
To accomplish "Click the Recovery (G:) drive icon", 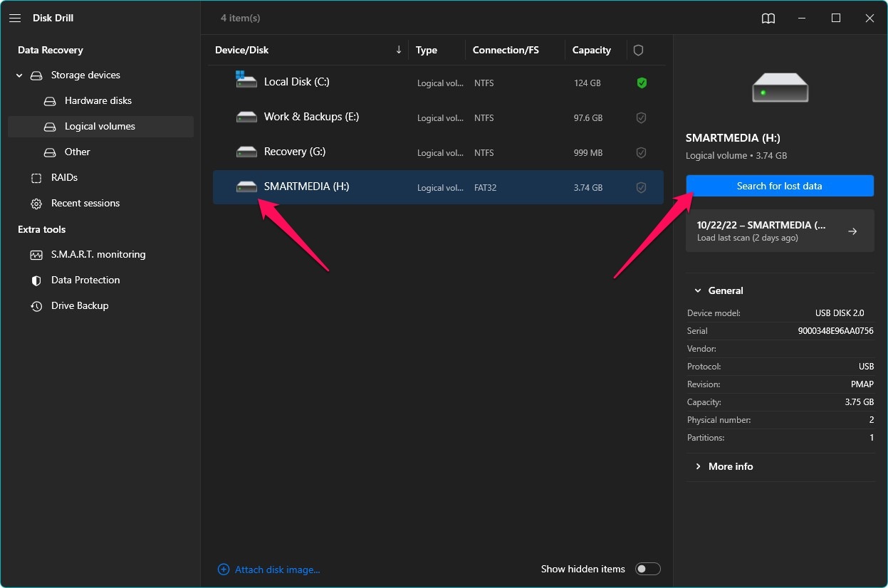I will 246,152.
